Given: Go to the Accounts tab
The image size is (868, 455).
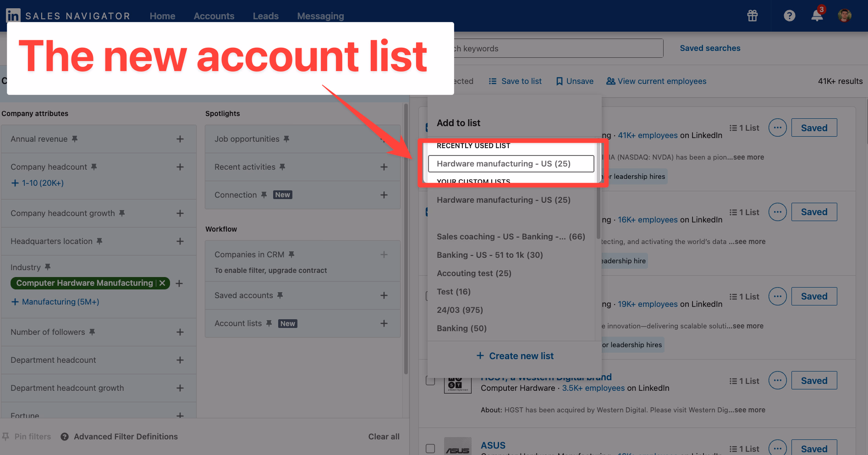Looking at the screenshot, I should [x=214, y=16].
